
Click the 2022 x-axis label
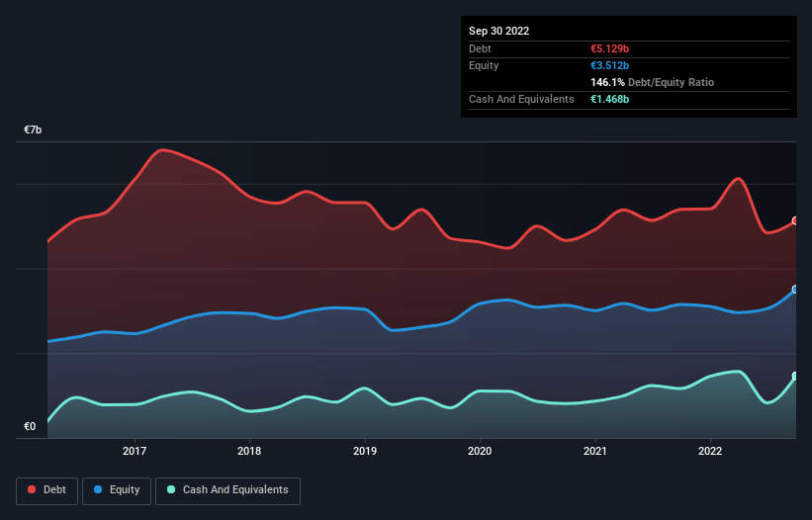(710, 451)
